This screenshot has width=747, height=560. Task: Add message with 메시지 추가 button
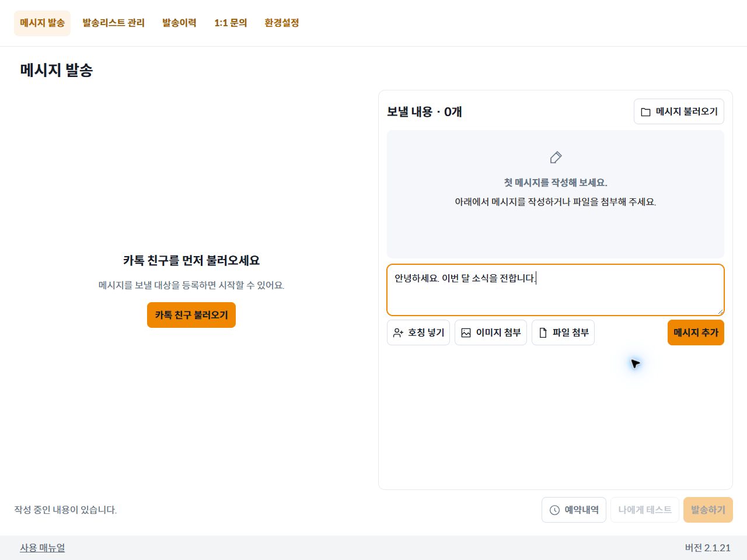click(696, 332)
